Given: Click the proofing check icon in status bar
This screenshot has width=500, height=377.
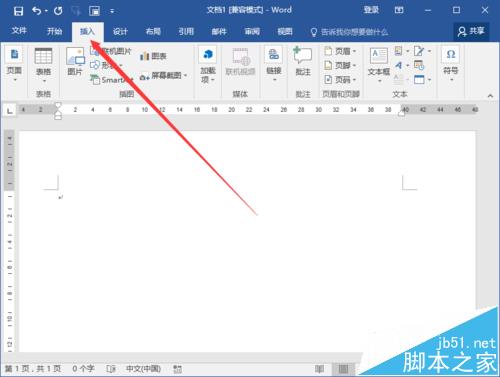Looking at the screenshot, I should pyautogui.click(x=111, y=369).
